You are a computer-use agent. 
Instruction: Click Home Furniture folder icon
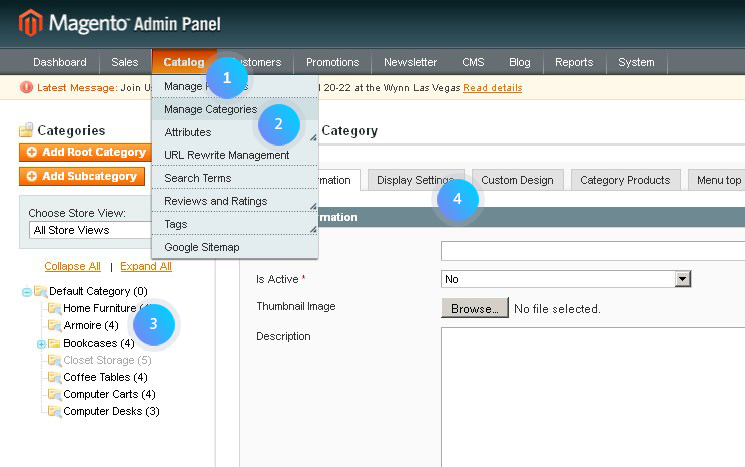tap(55, 308)
